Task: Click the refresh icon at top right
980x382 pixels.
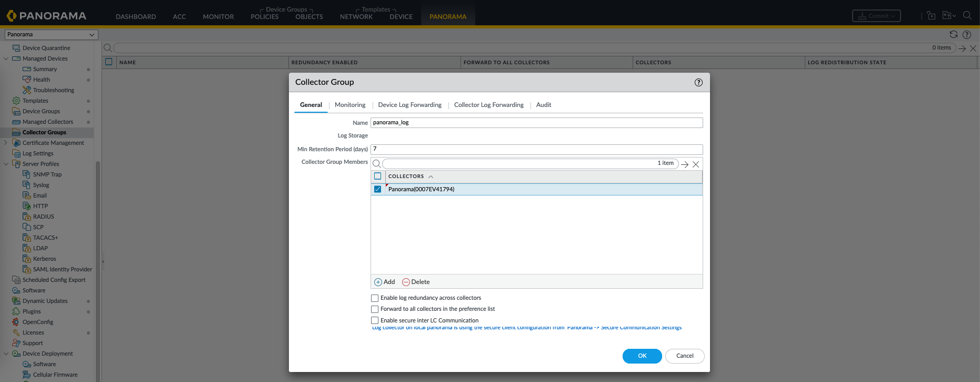Action: pyautogui.click(x=953, y=34)
